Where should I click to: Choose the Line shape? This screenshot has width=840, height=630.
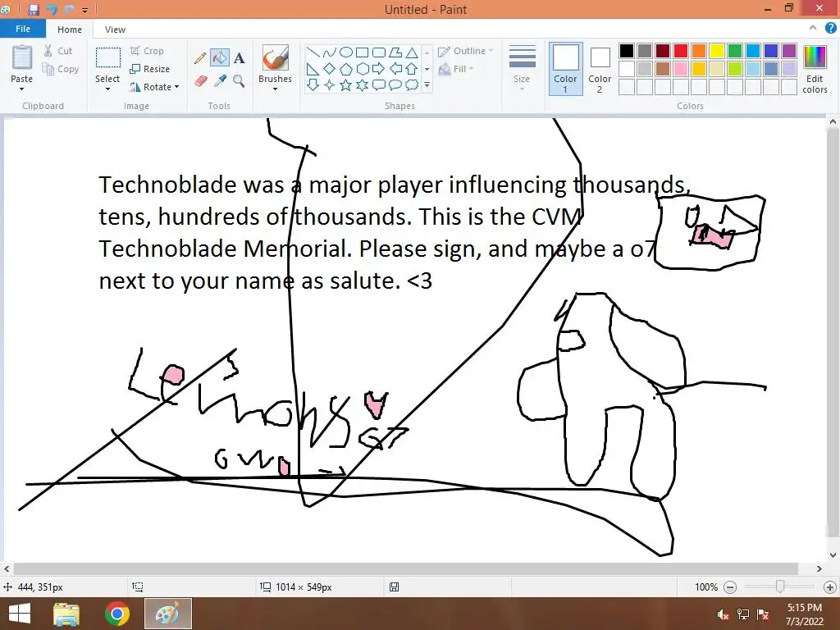point(313,52)
